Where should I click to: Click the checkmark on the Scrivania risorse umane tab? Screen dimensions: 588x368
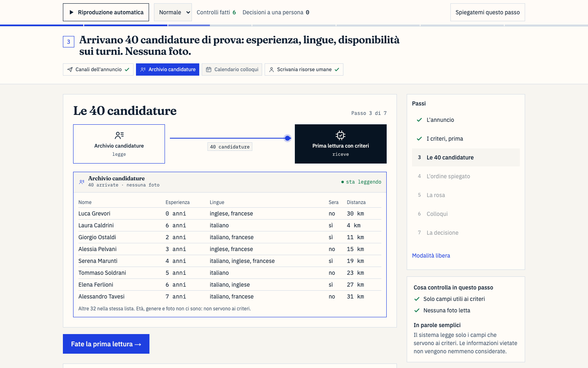coord(337,70)
